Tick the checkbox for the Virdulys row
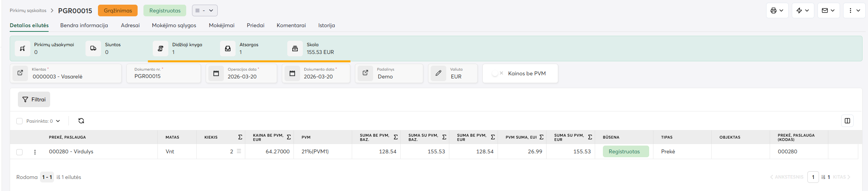868x191 pixels. (x=19, y=152)
